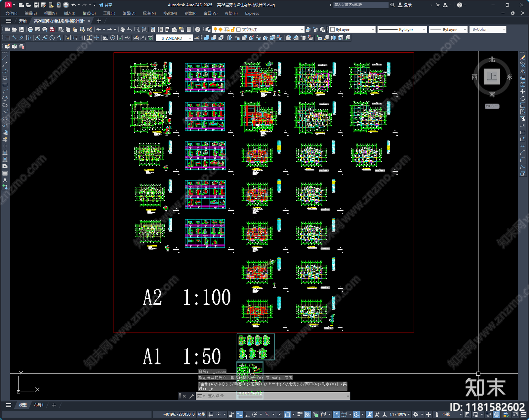Select the Pan hand tool
The image size is (529, 420).
click(122, 29)
